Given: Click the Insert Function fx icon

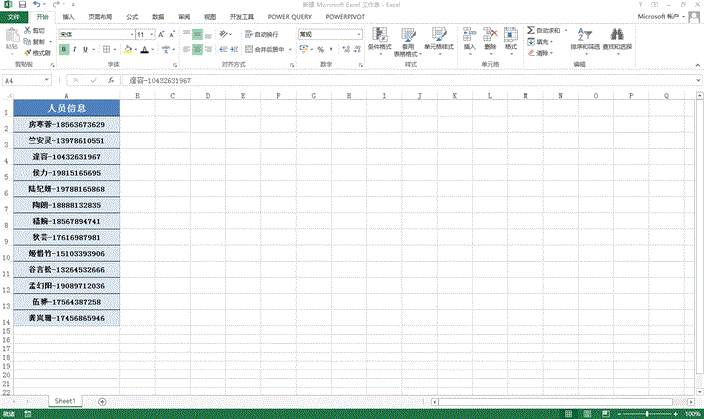Looking at the screenshot, I should pyautogui.click(x=111, y=80).
